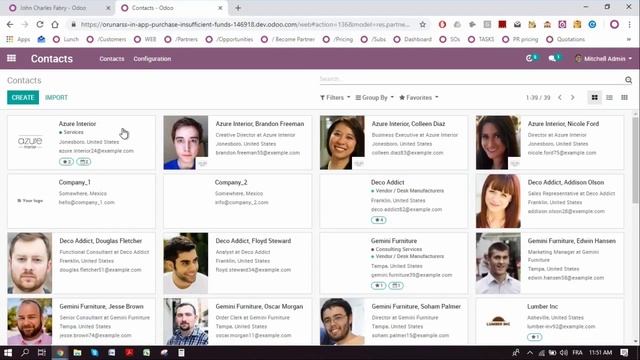Switch to the third view icon
This screenshot has height=360, width=640.
[624, 98]
